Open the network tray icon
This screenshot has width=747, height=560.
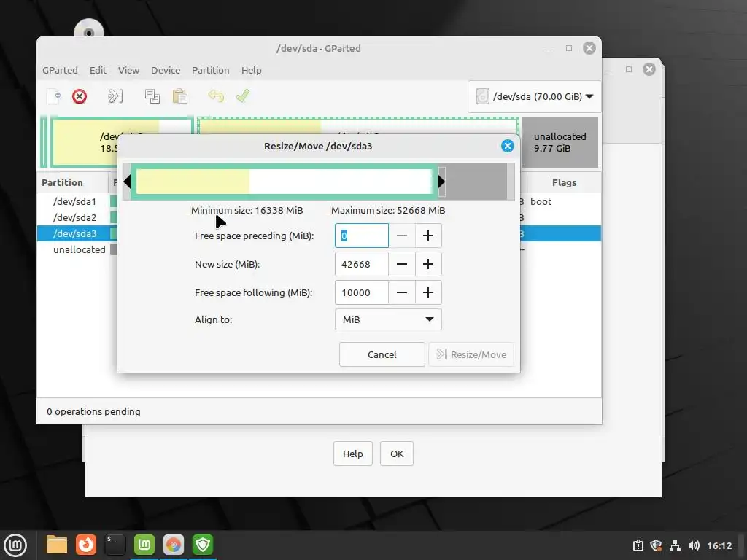pyautogui.click(x=675, y=545)
